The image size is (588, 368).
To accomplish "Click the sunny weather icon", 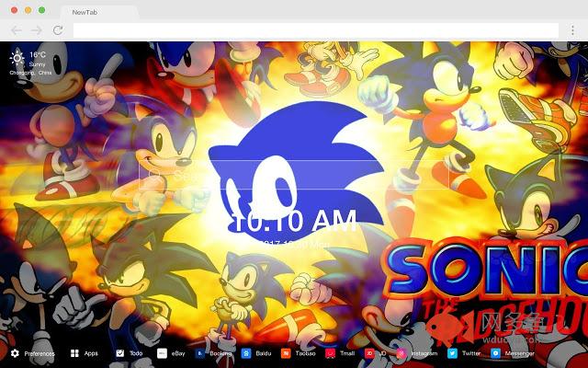I will 17,58.
